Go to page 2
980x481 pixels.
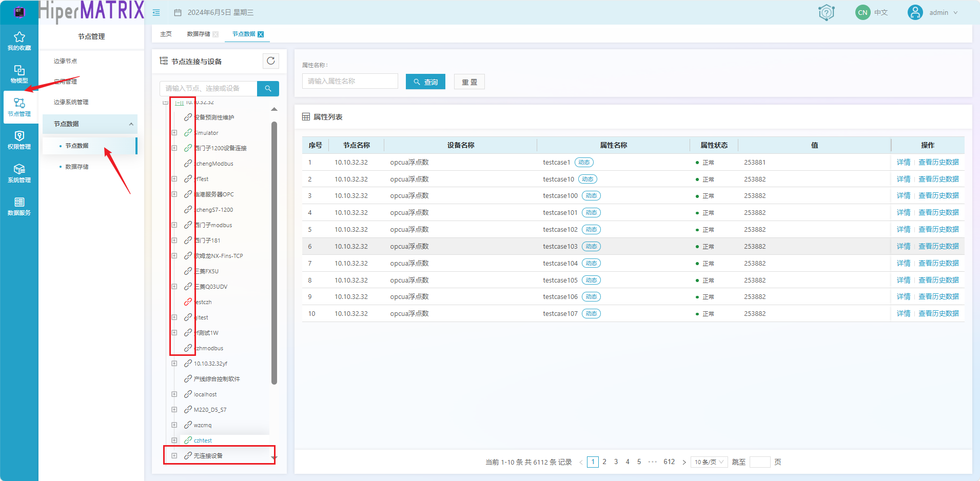coord(604,462)
